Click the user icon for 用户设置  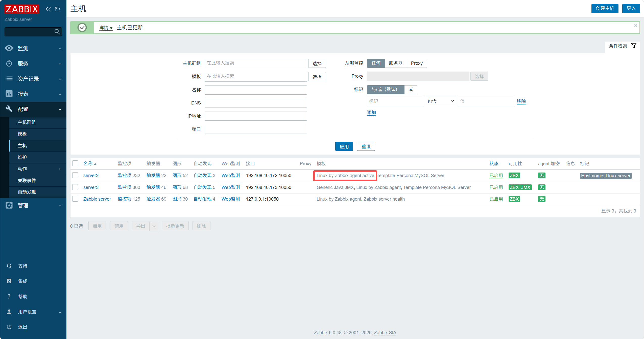tap(9, 312)
